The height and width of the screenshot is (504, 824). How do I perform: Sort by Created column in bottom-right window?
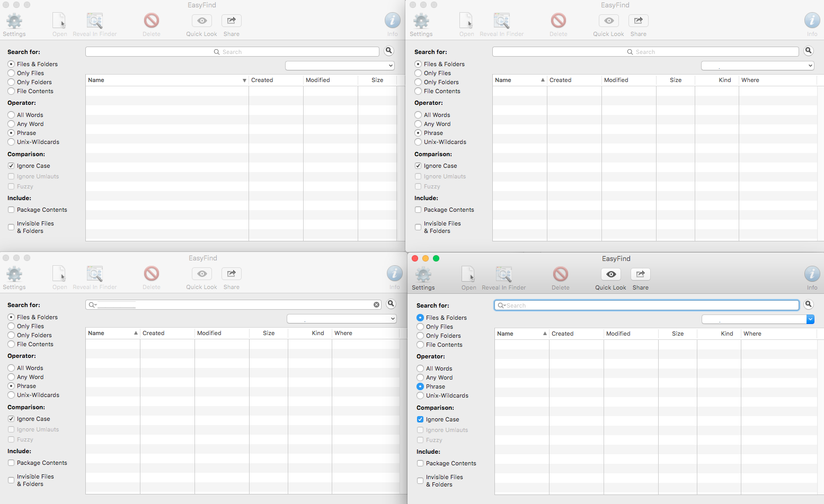tap(577, 334)
